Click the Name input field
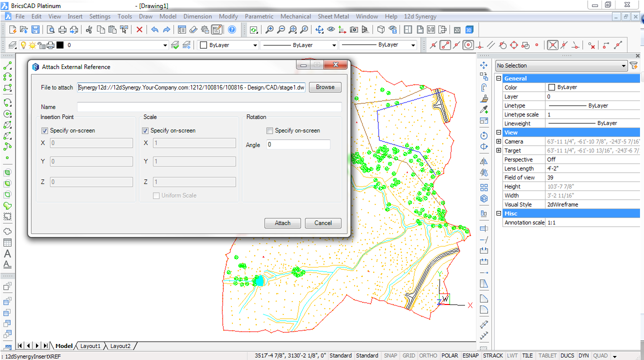 (x=209, y=107)
